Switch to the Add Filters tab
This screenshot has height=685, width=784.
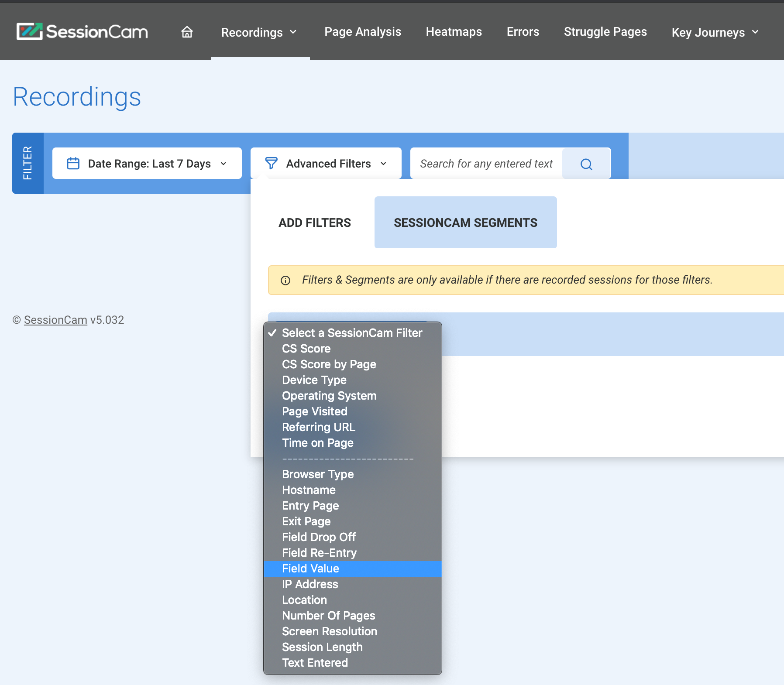[x=314, y=223]
